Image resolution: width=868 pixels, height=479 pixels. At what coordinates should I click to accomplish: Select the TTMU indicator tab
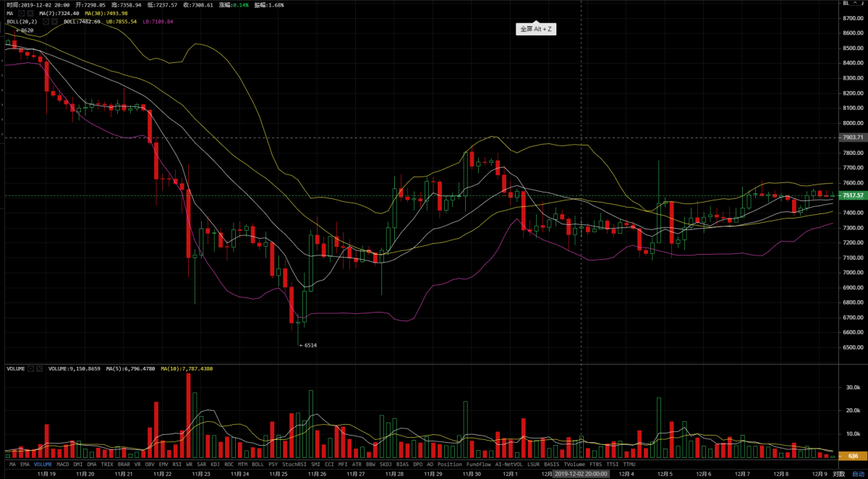click(629, 464)
